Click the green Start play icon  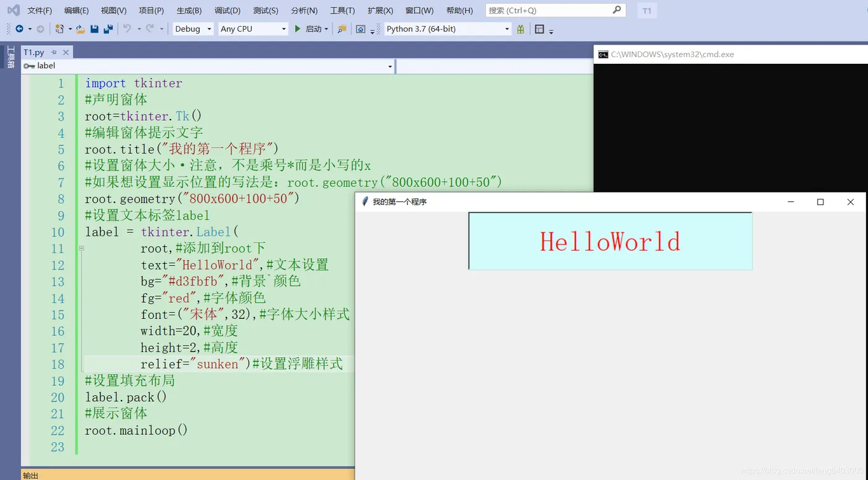click(298, 29)
